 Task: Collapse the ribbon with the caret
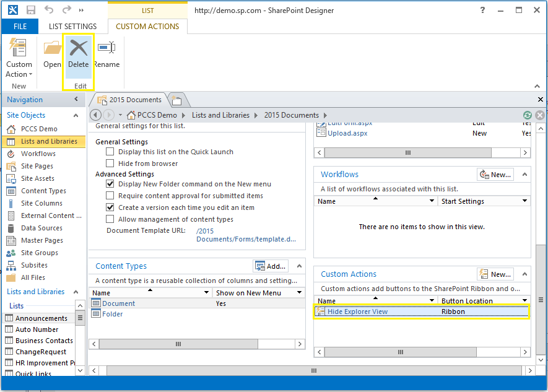coord(537,86)
